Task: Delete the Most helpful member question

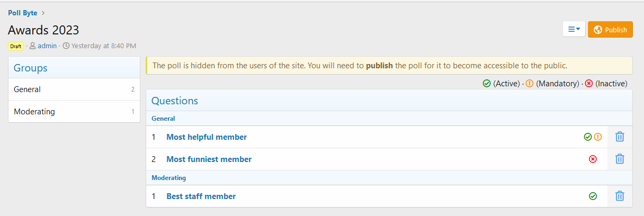Action: click(620, 137)
